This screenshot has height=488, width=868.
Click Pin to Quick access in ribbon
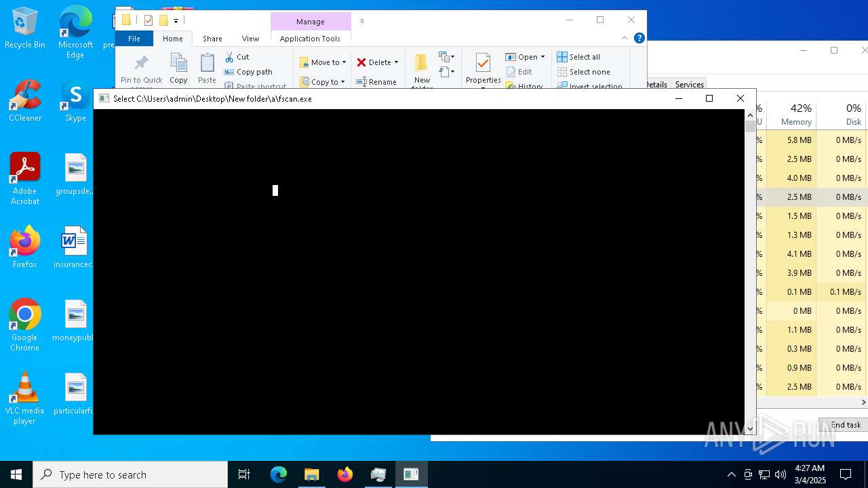[x=142, y=70]
